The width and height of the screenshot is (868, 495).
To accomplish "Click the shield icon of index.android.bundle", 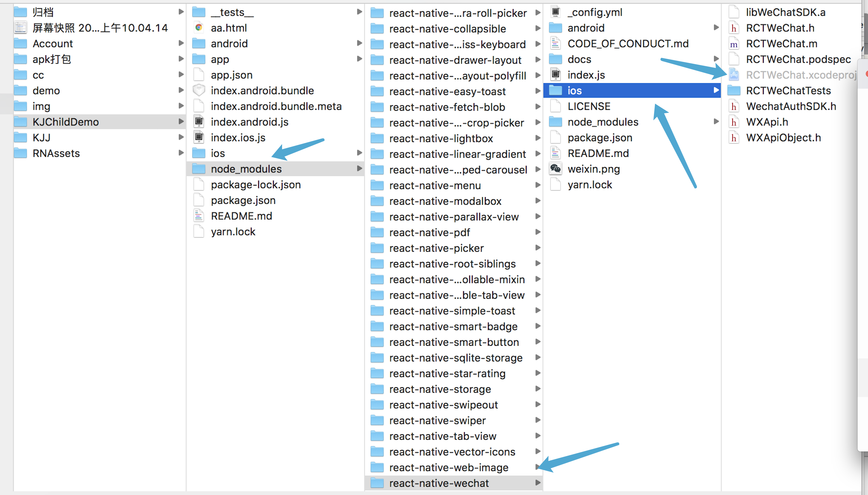I will (199, 90).
